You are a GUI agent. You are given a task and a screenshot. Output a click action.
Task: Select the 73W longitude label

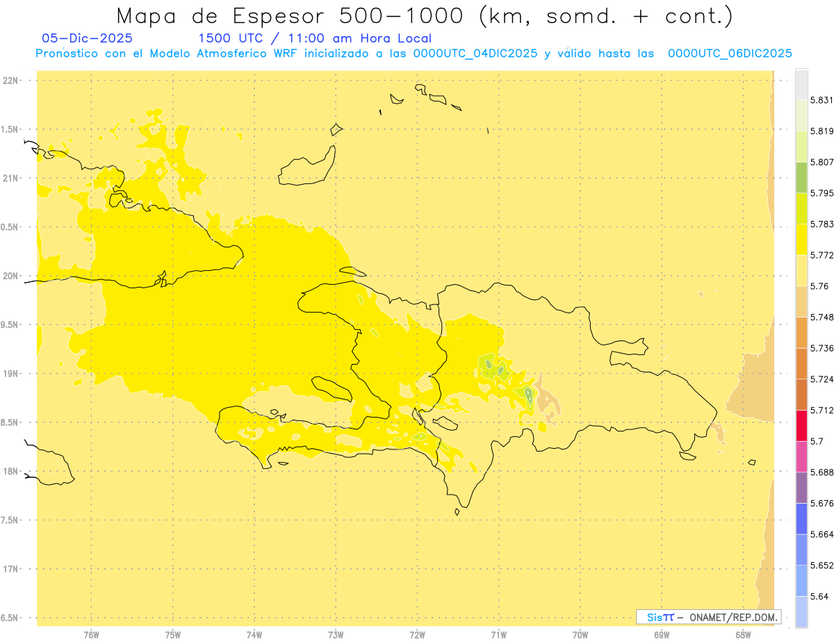(x=336, y=634)
